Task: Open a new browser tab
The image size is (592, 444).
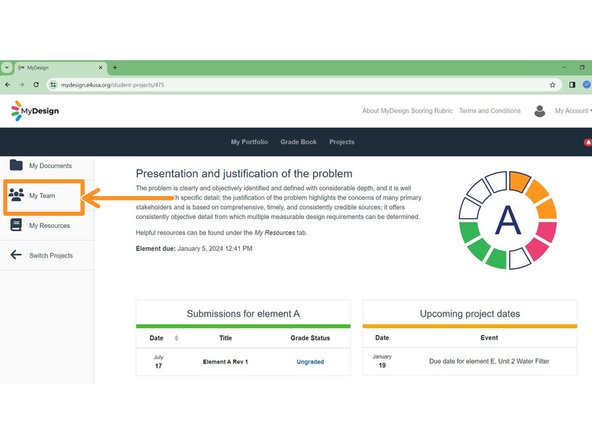Action: click(x=115, y=68)
